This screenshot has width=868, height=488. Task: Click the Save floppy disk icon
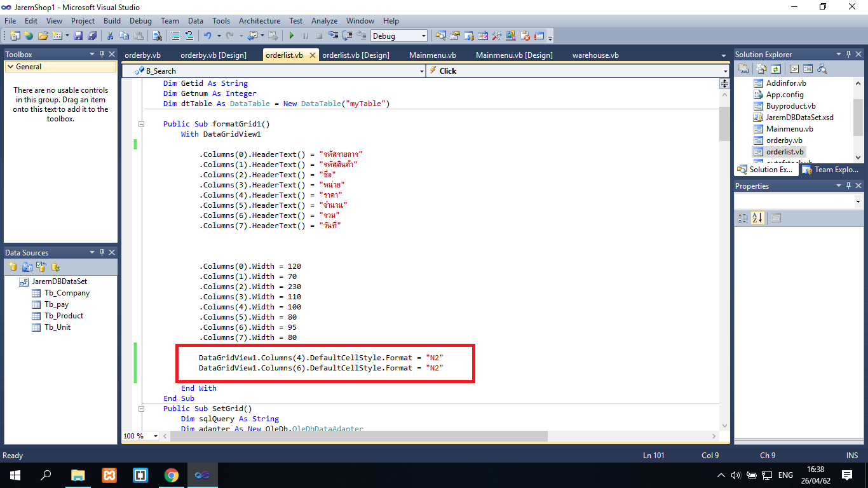78,36
